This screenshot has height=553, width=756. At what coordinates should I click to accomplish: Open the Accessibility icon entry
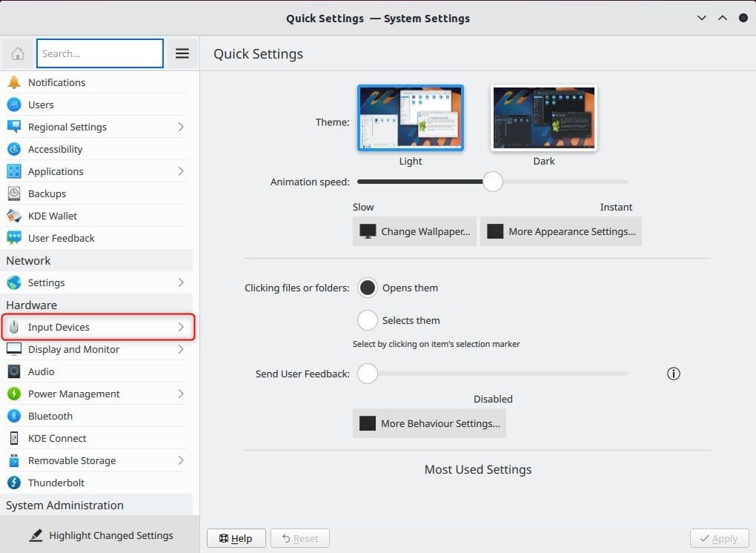click(x=14, y=149)
